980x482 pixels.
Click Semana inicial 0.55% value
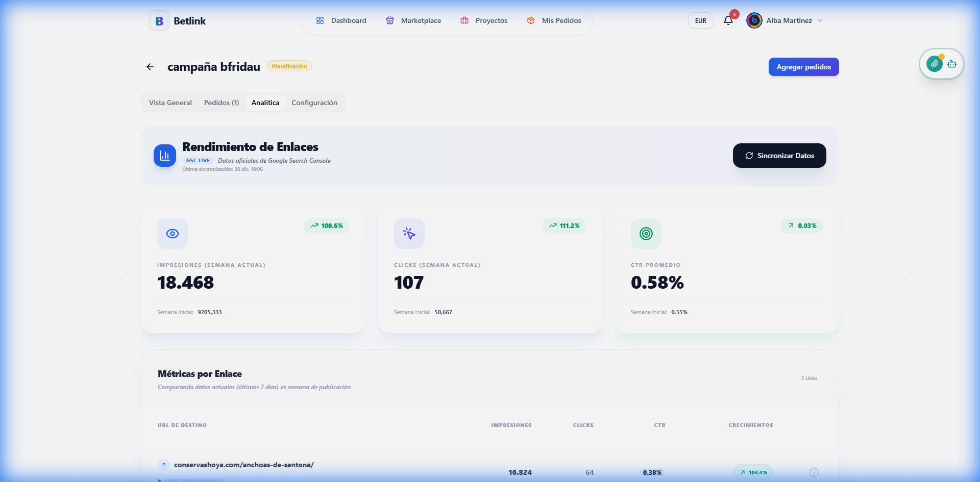coord(679,312)
